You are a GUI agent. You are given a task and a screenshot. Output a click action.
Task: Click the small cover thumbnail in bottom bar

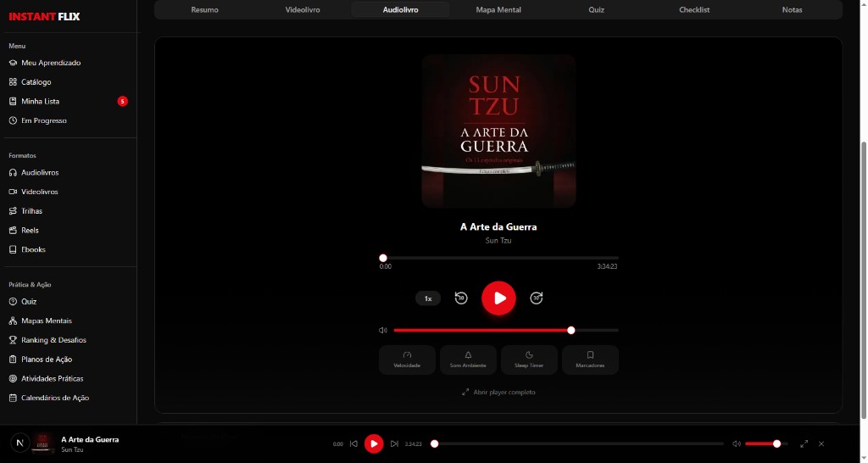click(42, 443)
